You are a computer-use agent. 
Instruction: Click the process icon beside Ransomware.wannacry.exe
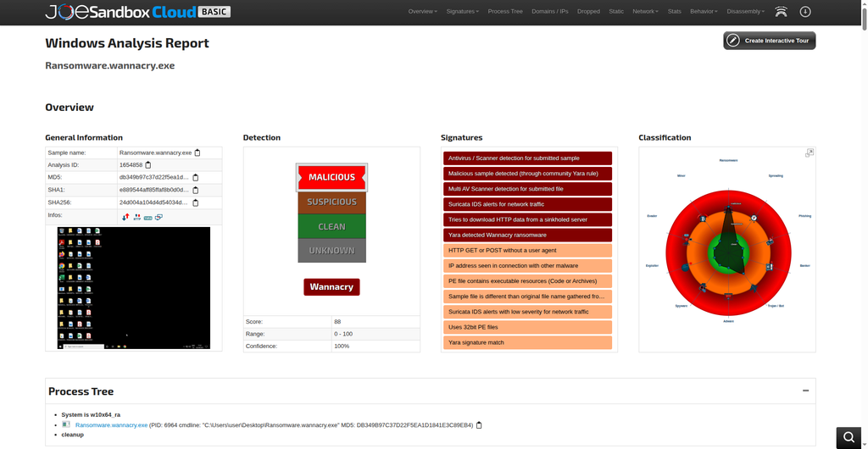point(66,424)
